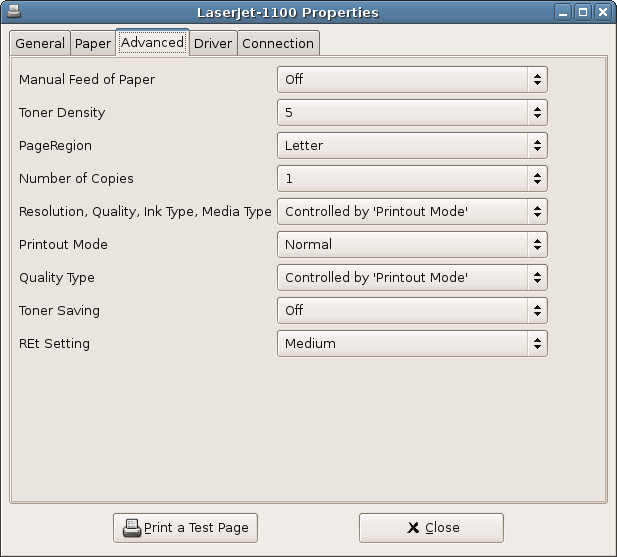Close window using title bar X
This screenshot has width=617, height=557.
(601, 12)
